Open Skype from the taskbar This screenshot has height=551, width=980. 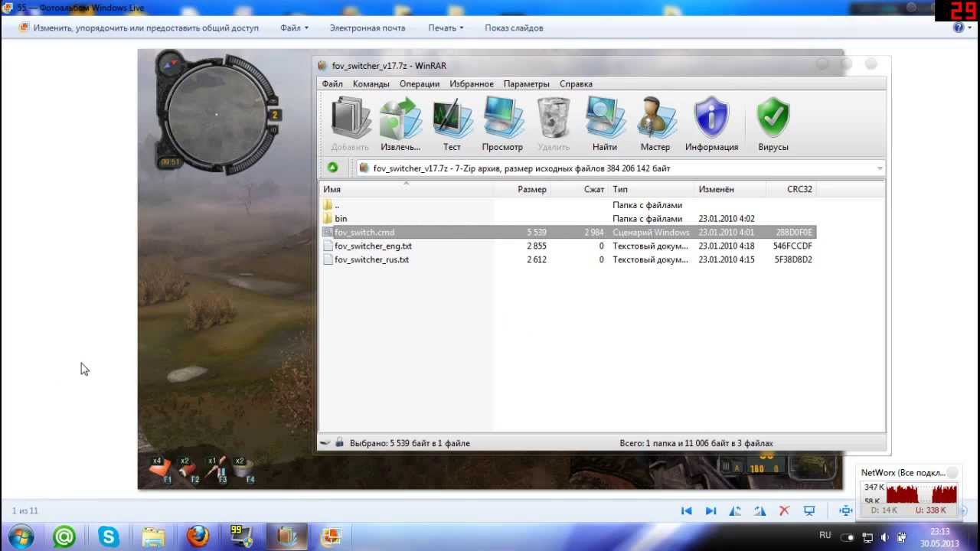pos(109,537)
